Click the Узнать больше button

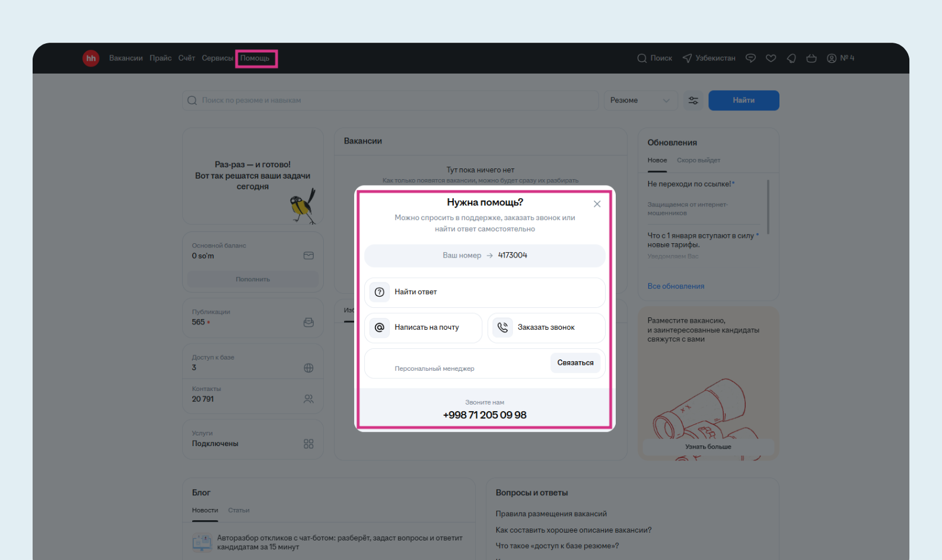pos(708,447)
